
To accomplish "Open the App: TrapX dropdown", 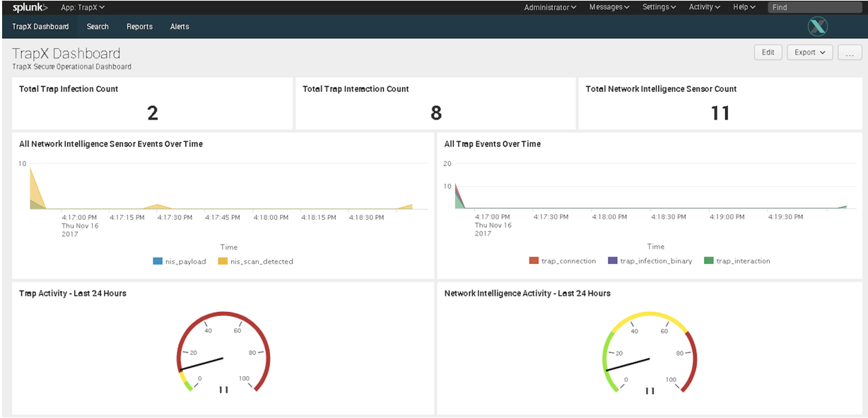I will [83, 7].
